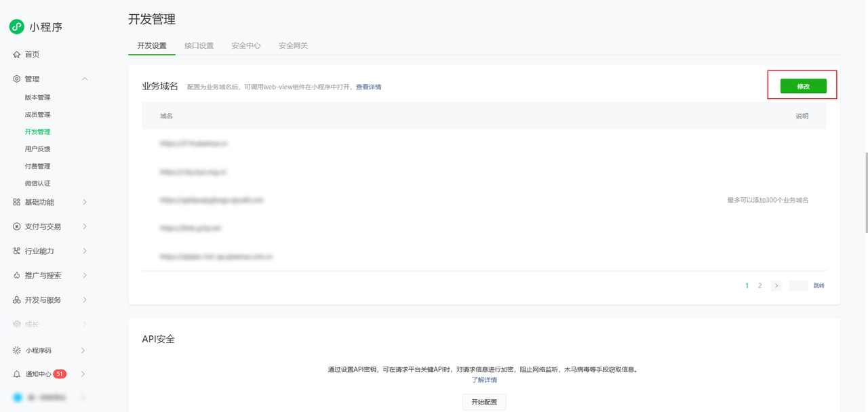Viewport: 868px width, 412px height.
Task: Open the 安全中心 tab
Action: [x=245, y=45]
